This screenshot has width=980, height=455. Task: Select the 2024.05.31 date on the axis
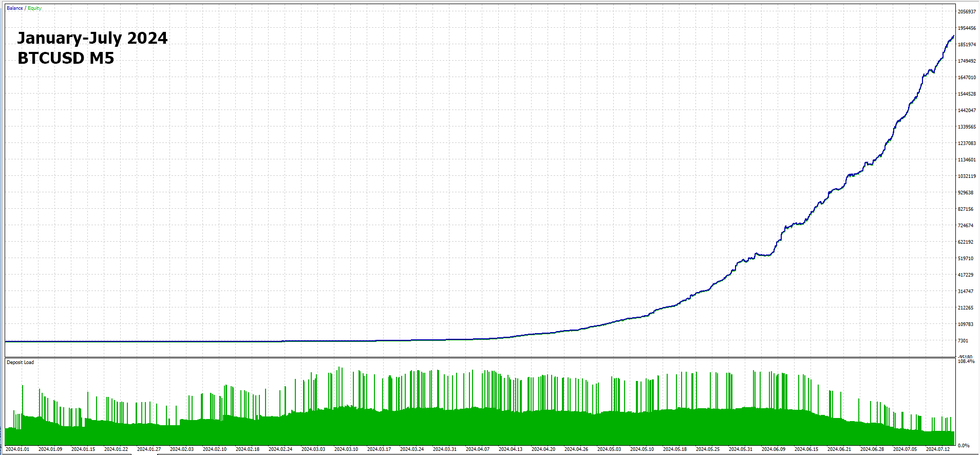[x=740, y=449]
